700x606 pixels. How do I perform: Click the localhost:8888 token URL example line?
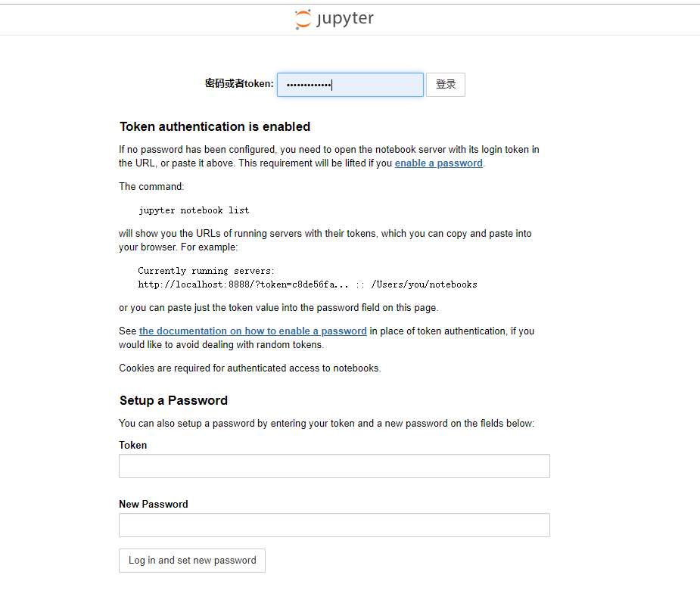coord(307,284)
